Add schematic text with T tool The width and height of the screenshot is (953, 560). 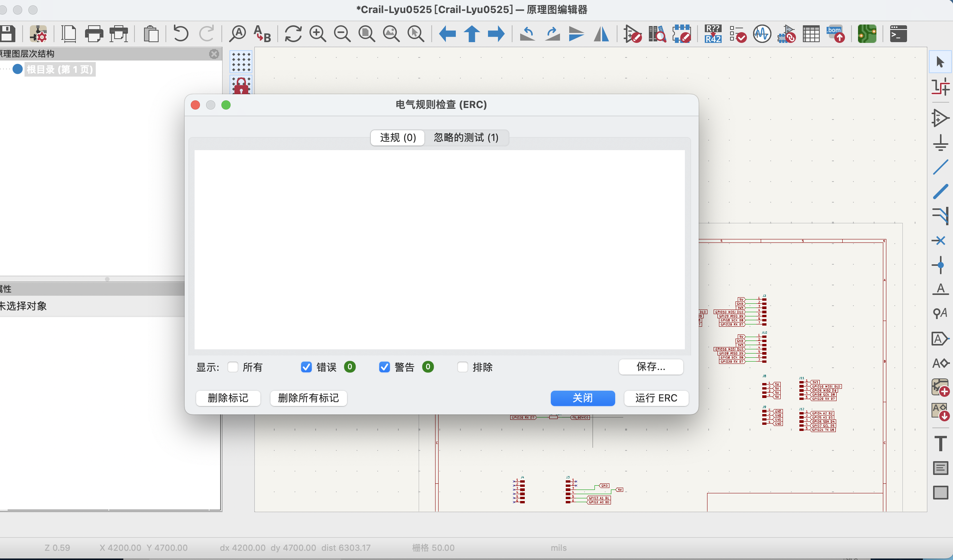click(940, 444)
